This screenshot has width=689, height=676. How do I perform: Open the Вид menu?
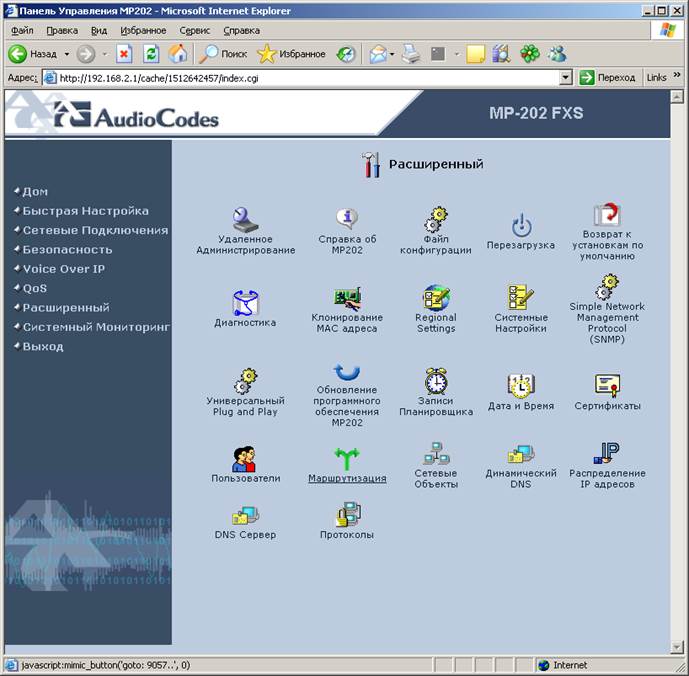click(99, 30)
